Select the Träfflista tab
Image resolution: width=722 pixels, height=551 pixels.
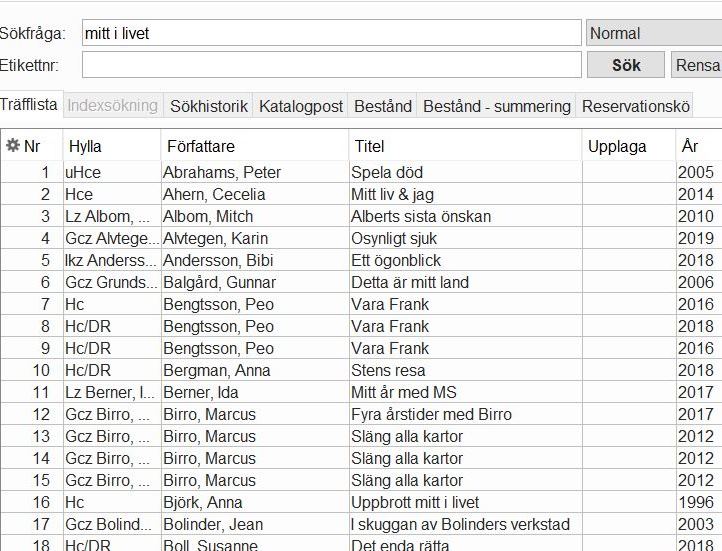tap(29, 104)
